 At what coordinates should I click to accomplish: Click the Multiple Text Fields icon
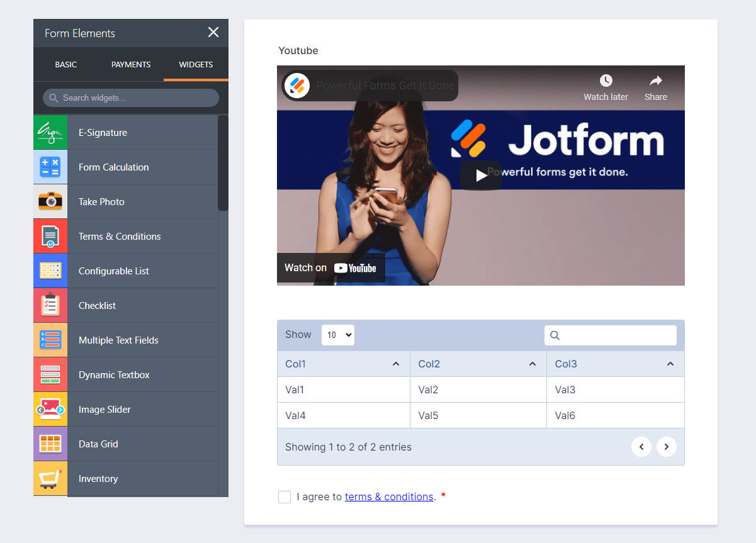(x=50, y=340)
